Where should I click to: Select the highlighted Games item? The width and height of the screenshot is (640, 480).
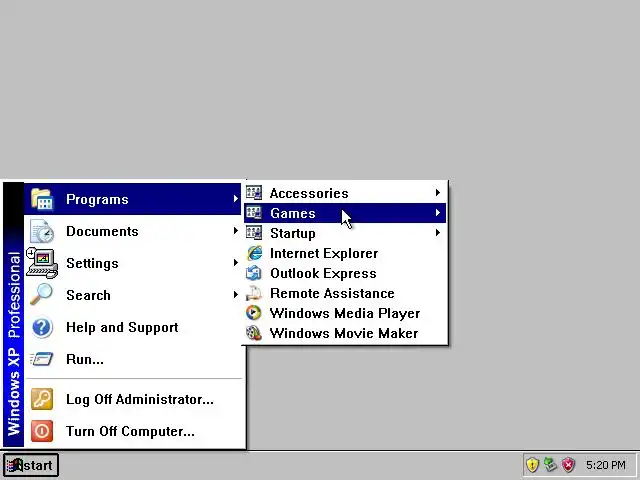coord(345,213)
